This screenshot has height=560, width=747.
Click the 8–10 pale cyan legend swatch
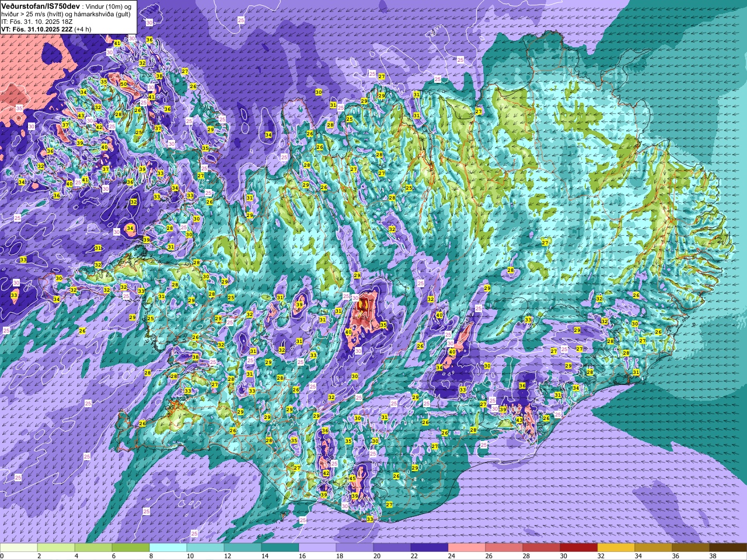[168, 548]
